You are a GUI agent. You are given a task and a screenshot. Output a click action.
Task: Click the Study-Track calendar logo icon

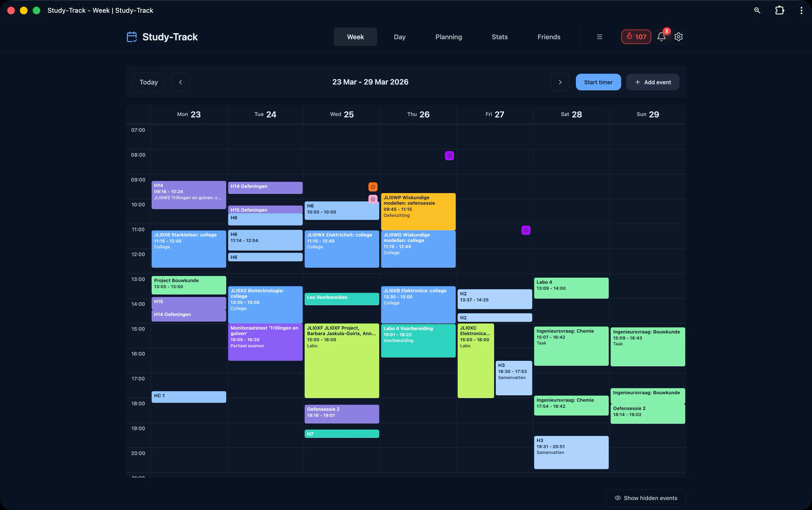131,37
